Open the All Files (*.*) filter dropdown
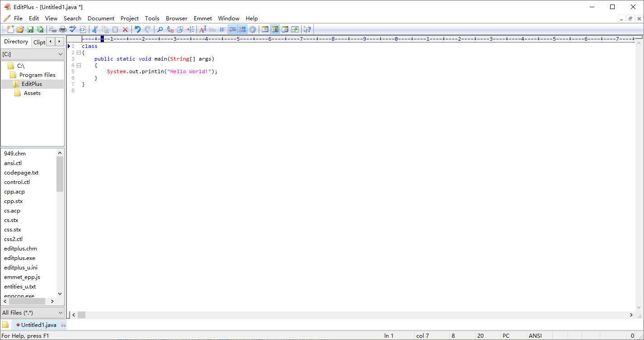 pyautogui.click(x=33, y=312)
